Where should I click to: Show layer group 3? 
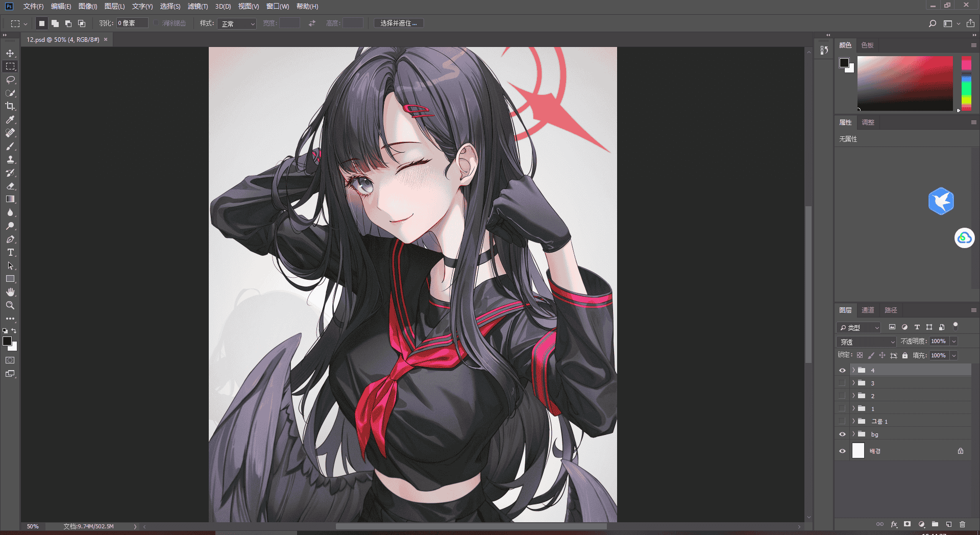[842, 383]
